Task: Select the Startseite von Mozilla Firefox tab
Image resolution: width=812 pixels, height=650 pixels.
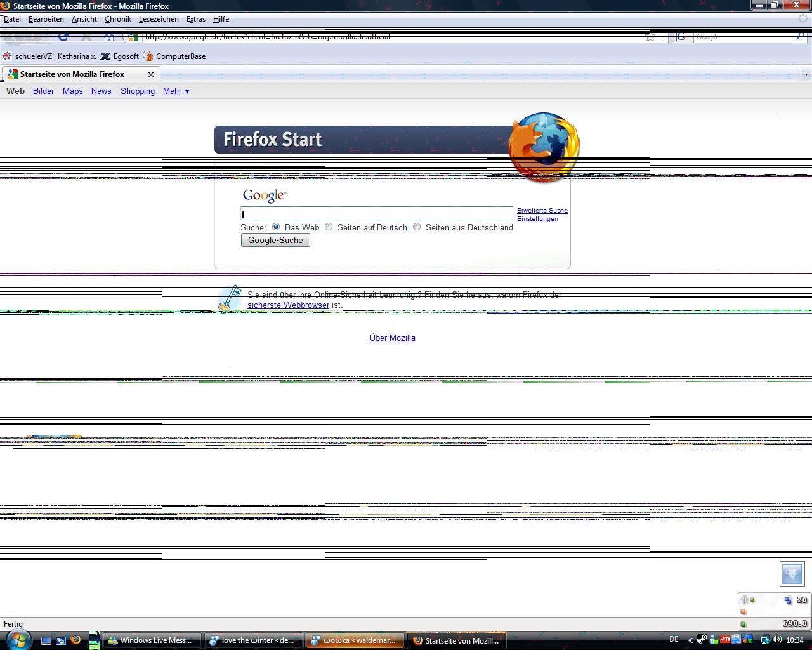Action: pyautogui.click(x=81, y=74)
